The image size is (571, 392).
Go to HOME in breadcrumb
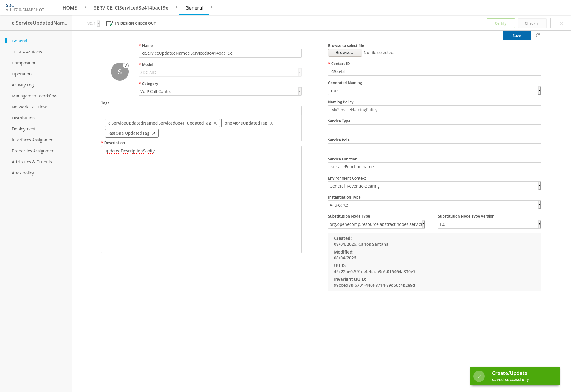coord(70,8)
